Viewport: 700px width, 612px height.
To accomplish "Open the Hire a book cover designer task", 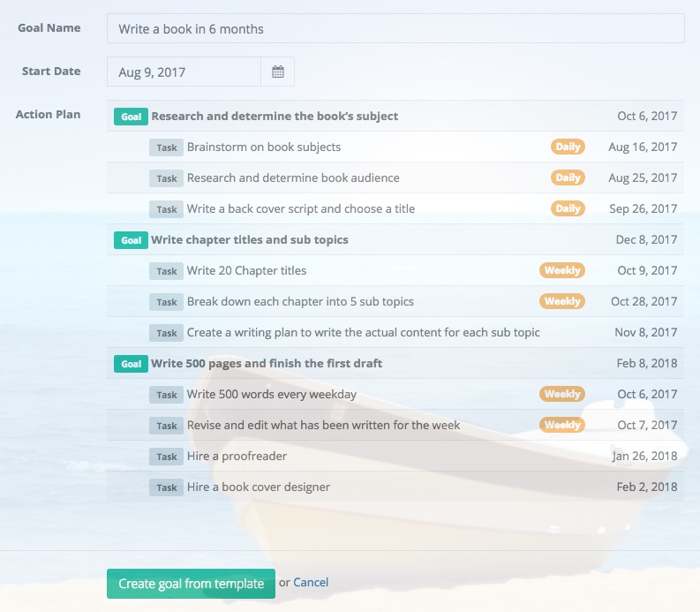I will [259, 487].
